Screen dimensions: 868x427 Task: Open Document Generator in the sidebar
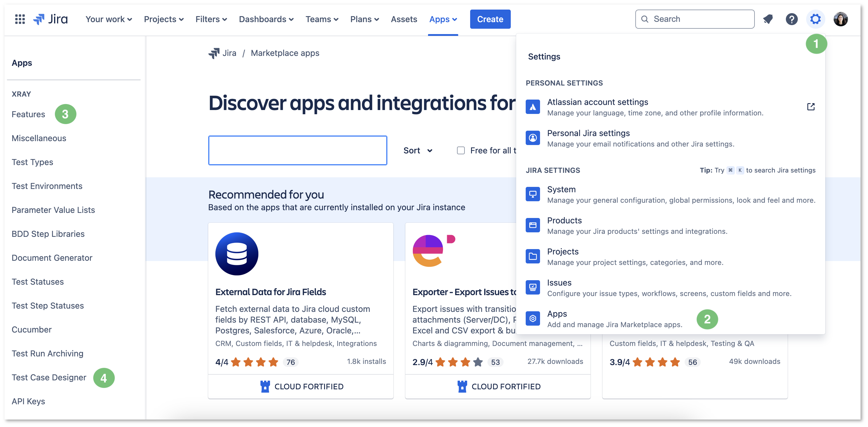pyautogui.click(x=52, y=258)
